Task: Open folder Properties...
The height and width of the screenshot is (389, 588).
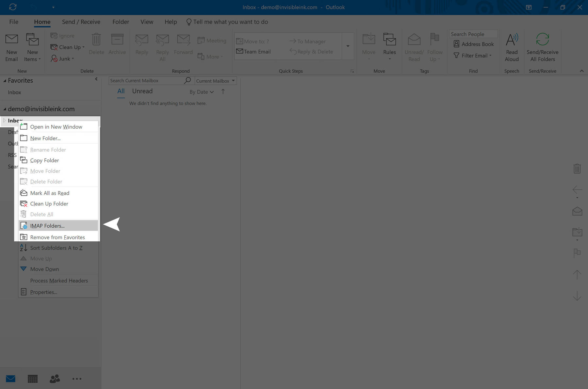Action: pyautogui.click(x=58, y=292)
